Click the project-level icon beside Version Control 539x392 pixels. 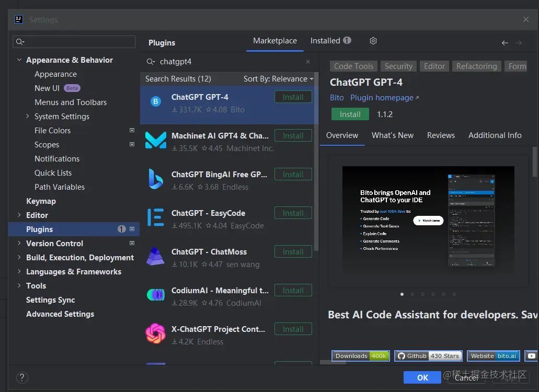pyautogui.click(x=132, y=243)
